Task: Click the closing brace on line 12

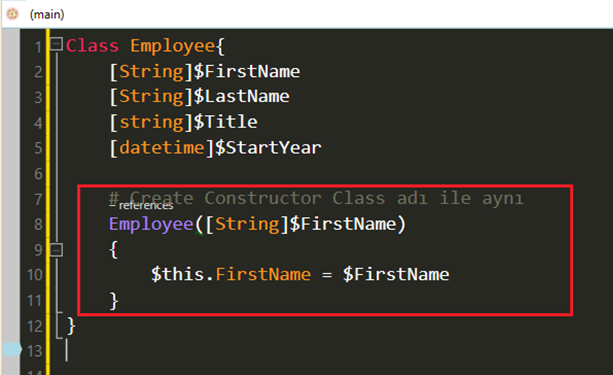Action: 71,326
